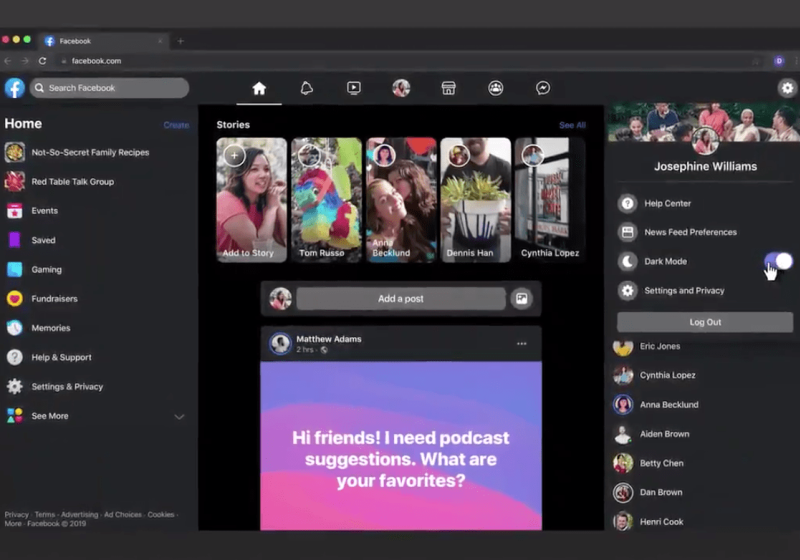The height and width of the screenshot is (560, 800).
Task: Open Settings and Privacy in the dropdown panel
Action: click(684, 291)
